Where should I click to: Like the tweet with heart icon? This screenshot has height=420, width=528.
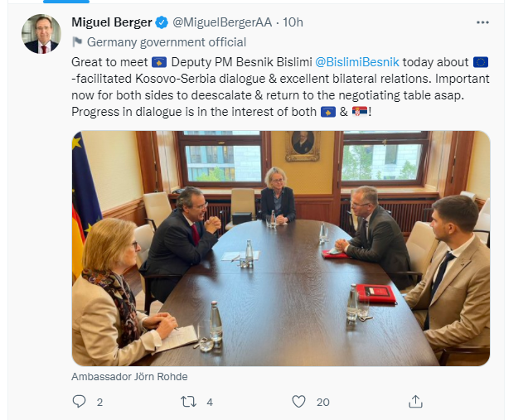(298, 402)
